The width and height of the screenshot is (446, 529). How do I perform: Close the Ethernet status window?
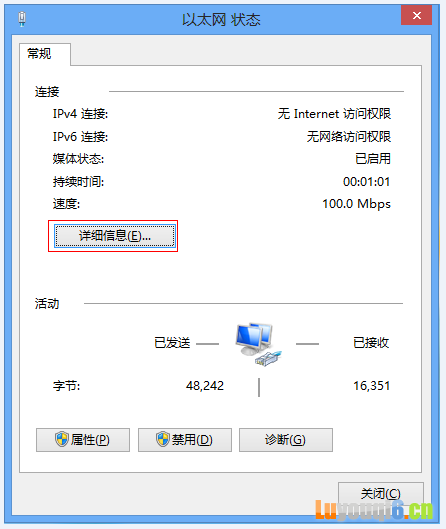click(x=417, y=15)
